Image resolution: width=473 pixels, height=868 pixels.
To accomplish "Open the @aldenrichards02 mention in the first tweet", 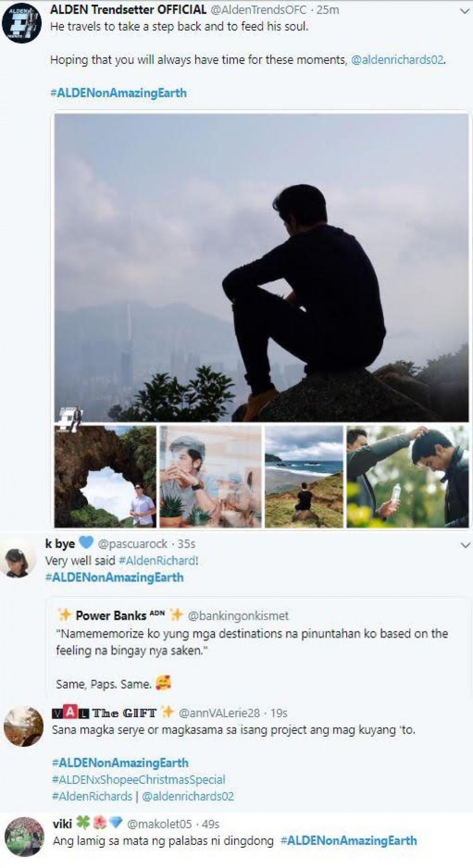I will pyautogui.click(x=397, y=60).
